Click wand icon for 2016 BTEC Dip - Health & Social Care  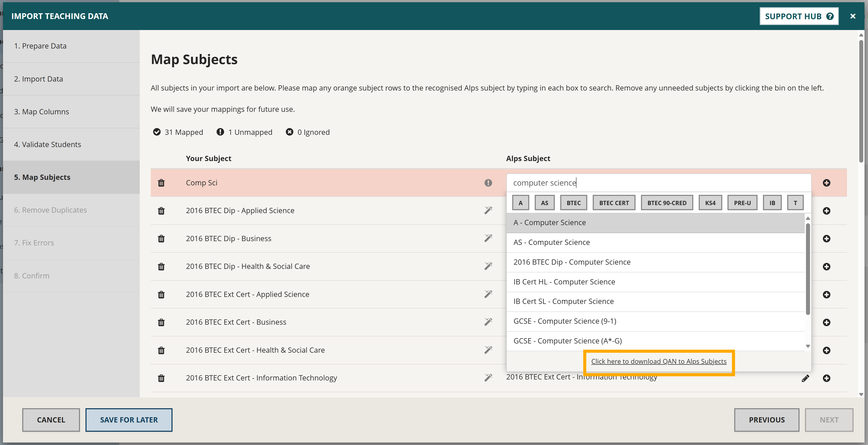[x=488, y=266]
